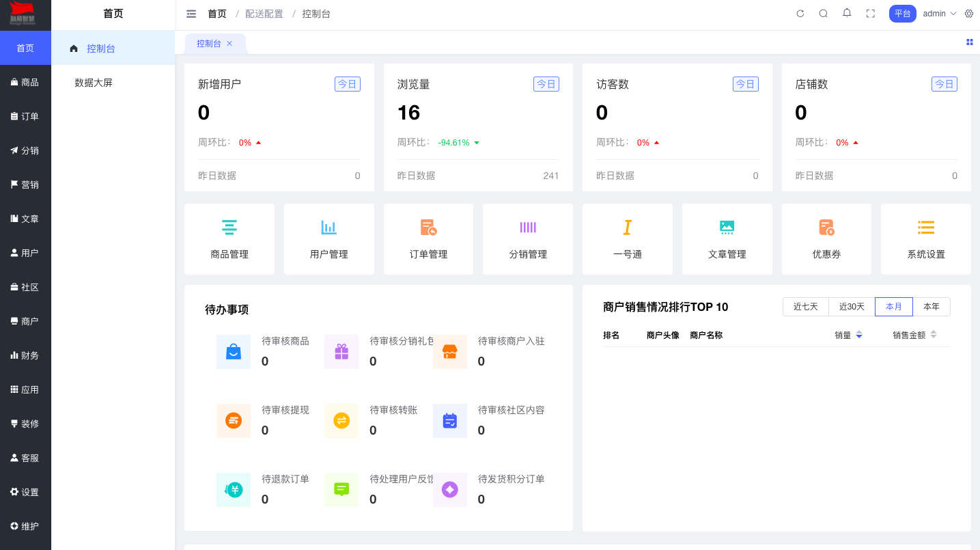Viewport: 980px width, 550px height.
Task: Click the 待审核商户入驻 store icon
Action: (450, 352)
